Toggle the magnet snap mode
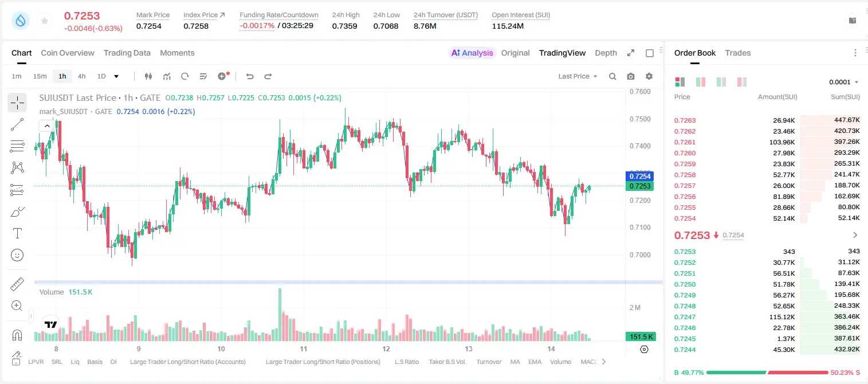 [x=17, y=335]
